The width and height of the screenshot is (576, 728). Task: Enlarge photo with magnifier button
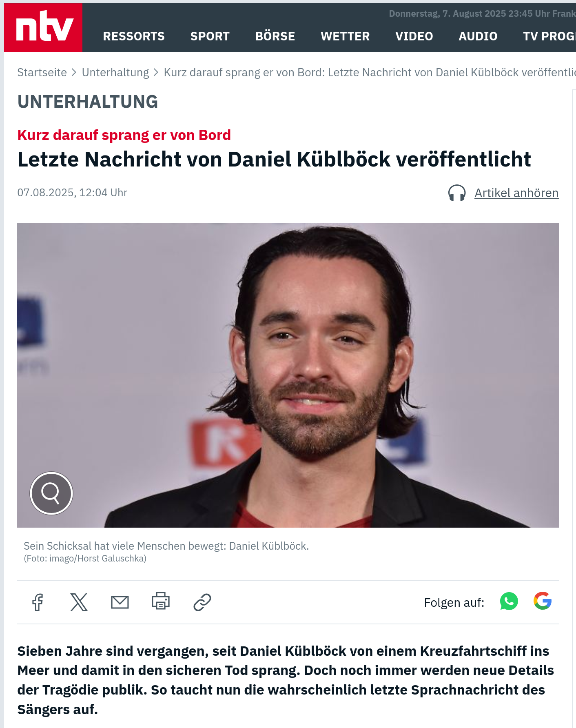coord(51,493)
